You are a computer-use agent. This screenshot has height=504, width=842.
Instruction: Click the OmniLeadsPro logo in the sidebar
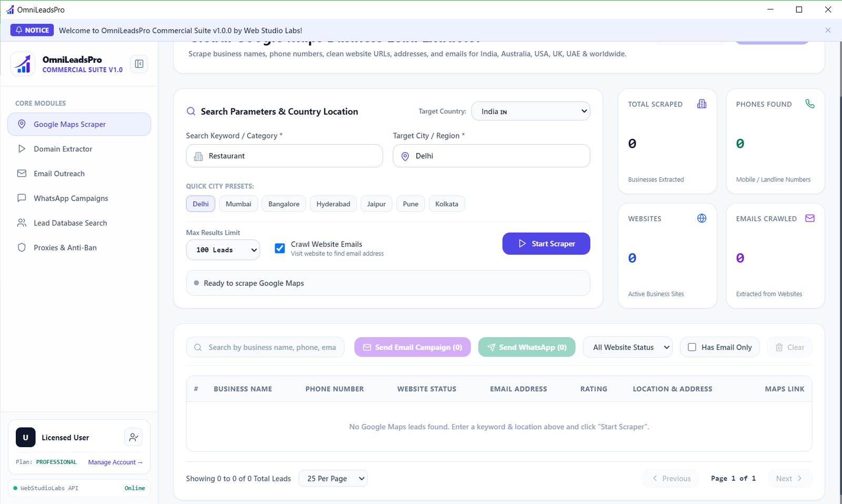click(x=23, y=64)
